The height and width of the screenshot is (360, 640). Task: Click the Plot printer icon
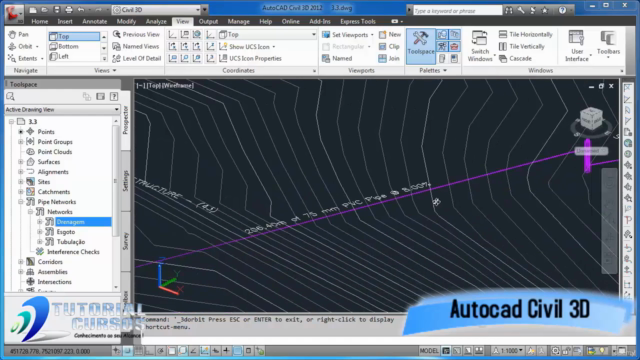tap(69, 9)
